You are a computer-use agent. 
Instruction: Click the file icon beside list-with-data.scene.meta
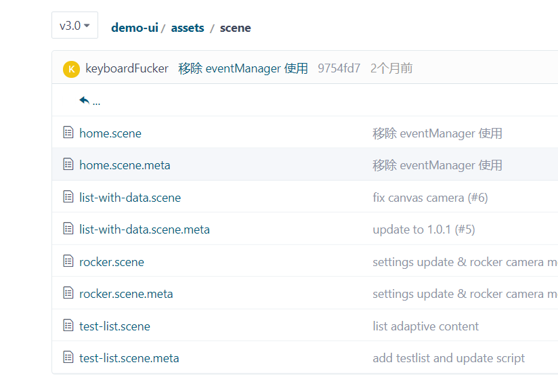[68, 229]
